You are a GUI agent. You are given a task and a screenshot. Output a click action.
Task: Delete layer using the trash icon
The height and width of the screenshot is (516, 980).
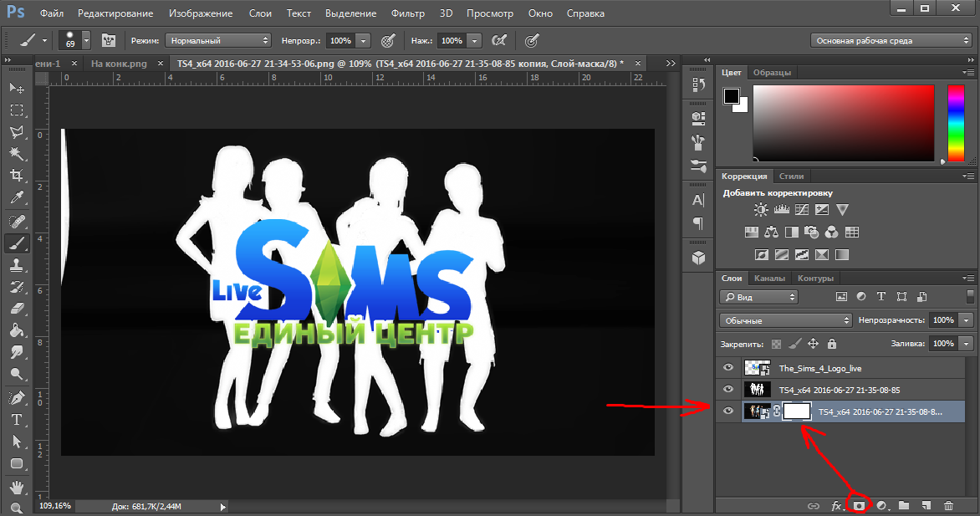[949, 505]
